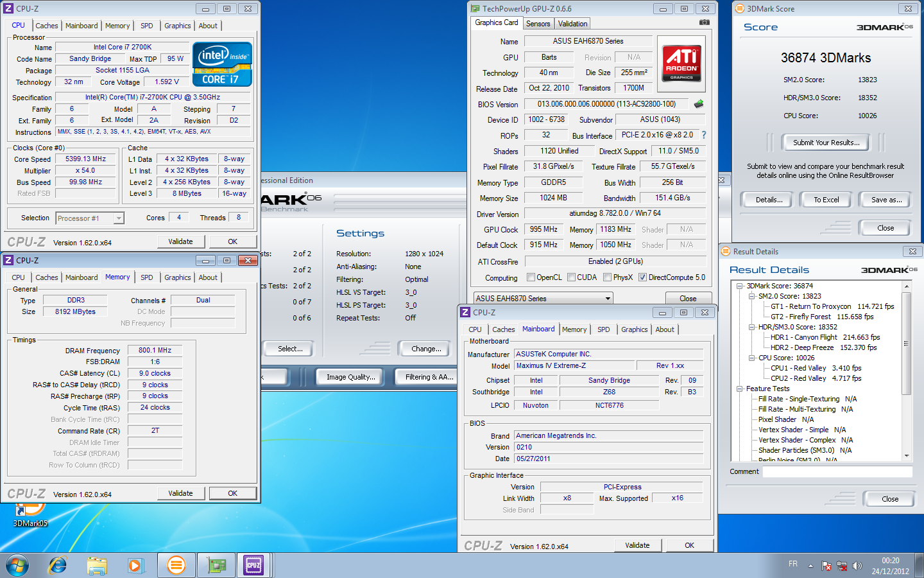The image size is (924, 578).
Task: Uncheck the DirectCompute 5.0 checkbox
Action: pos(643,277)
